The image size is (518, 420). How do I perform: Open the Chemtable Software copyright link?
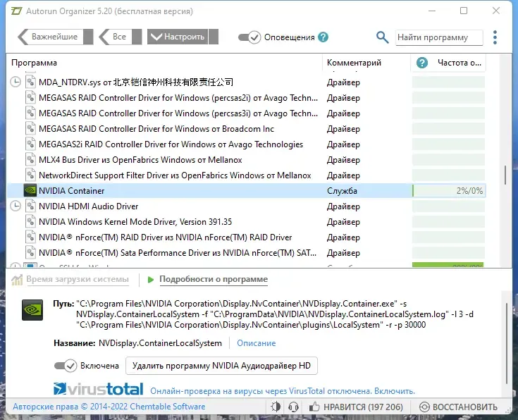point(109,407)
